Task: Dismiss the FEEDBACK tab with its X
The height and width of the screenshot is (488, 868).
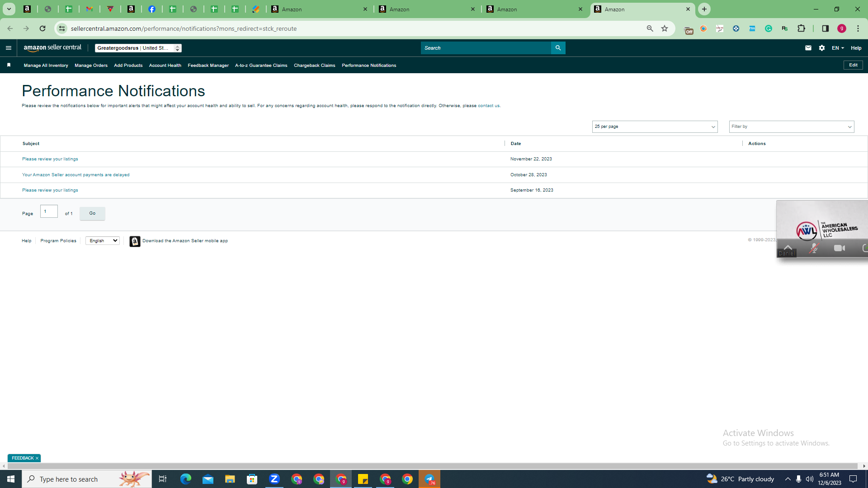Action: 37,458
